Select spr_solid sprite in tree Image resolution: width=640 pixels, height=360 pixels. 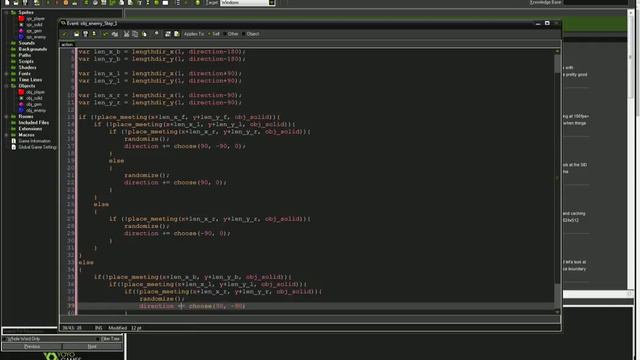point(34,24)
